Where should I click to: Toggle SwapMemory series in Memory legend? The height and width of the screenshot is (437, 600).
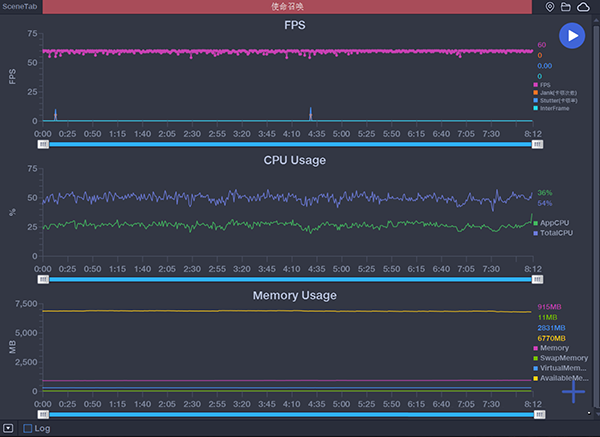560,357
